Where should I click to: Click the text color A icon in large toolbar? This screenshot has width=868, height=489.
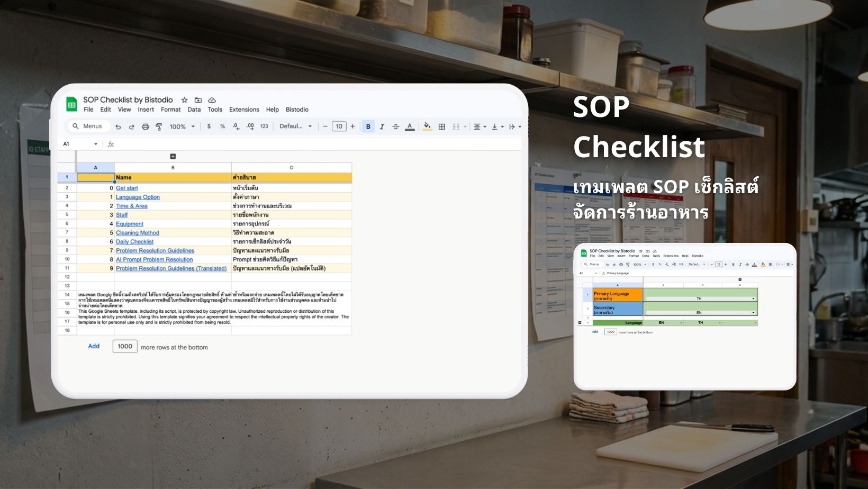[409, 126]
